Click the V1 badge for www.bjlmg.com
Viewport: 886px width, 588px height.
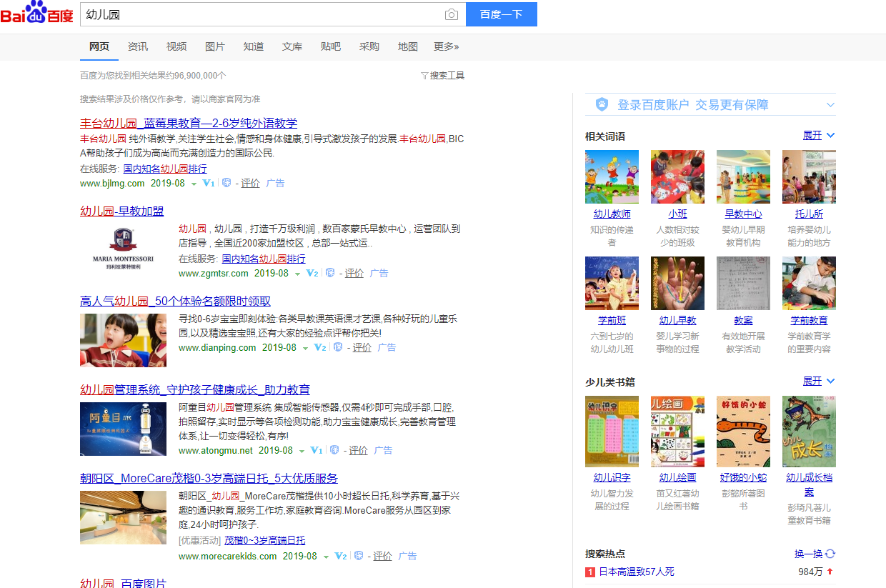[209, 183]
